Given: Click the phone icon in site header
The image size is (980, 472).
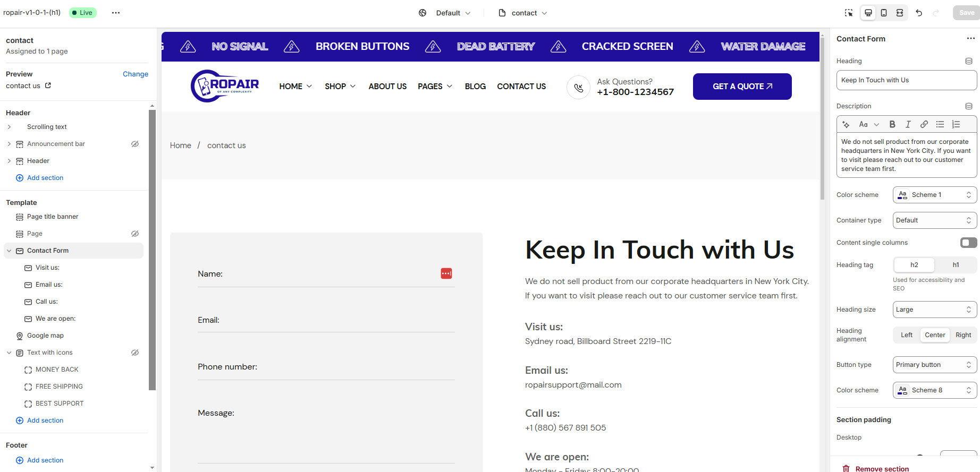Looking at the screenshot, I should [x=579, y=87].
